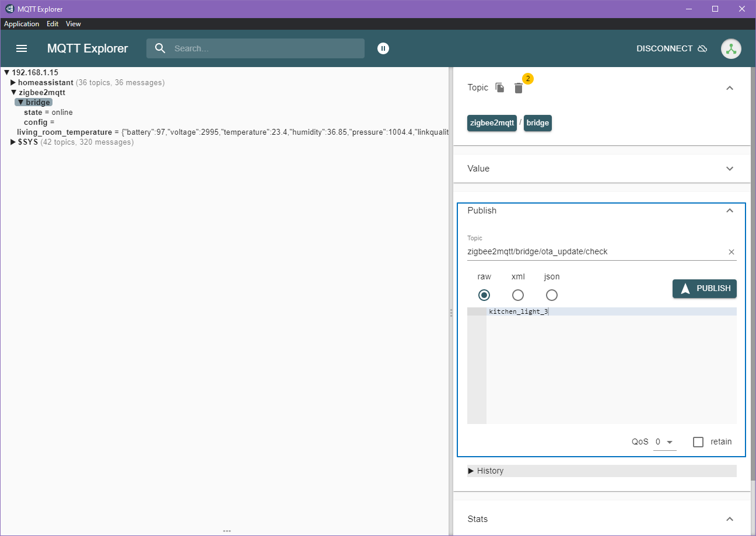This screenshot has height=536, width=756.
Task: Expand the $SYS topic node
Action: click(13, 142)
